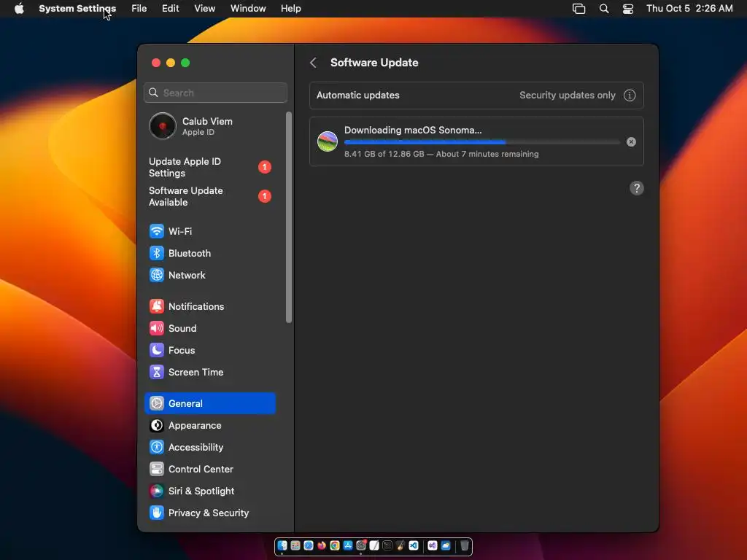The height and width of the screenshot is (560, 747).
Task: Open Bluetooth settings in sidebar
Action: (x=209, y=253)
